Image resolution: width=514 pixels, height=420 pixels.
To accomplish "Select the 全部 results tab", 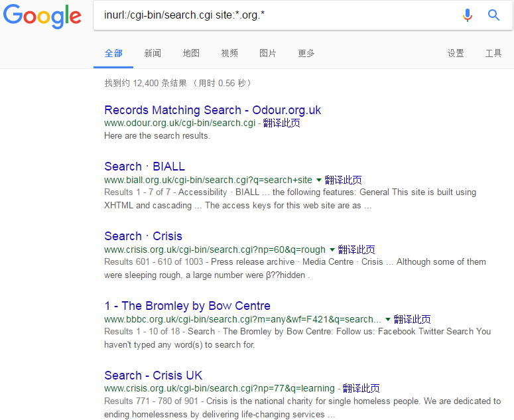I will point(113,53).
